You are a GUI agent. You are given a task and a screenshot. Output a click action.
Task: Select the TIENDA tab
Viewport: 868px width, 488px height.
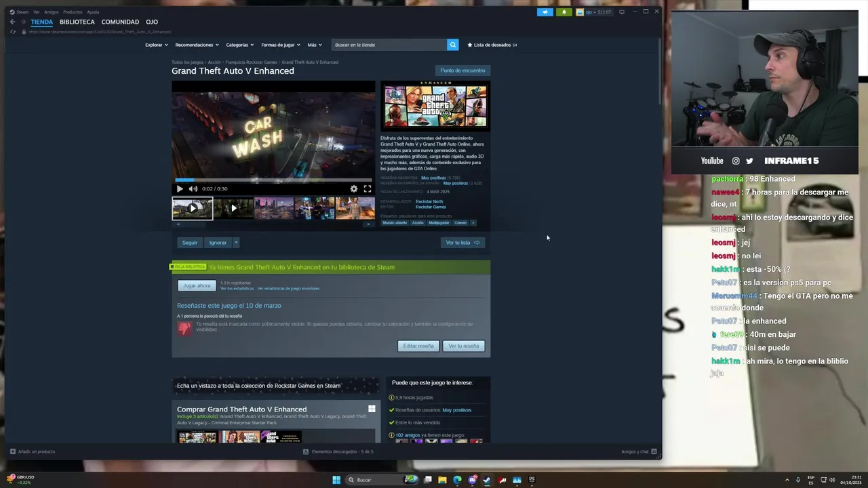tap(41, 22)
